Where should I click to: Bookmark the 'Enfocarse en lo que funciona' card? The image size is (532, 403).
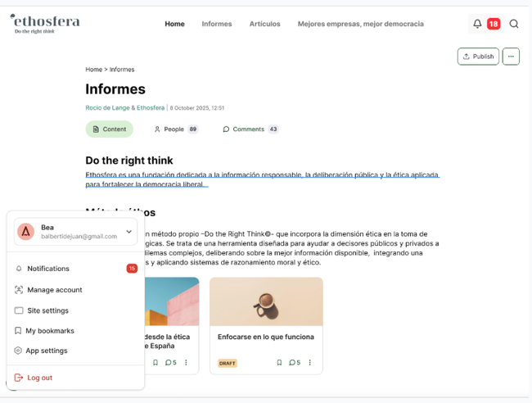[279, 363]
